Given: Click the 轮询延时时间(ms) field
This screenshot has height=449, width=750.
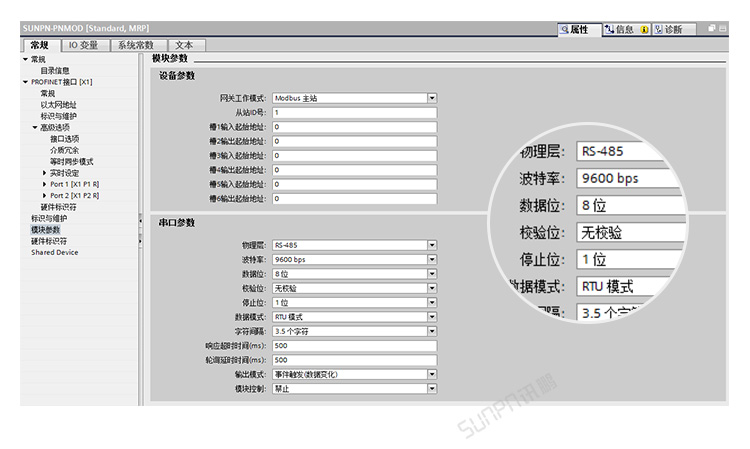Looking at the screenshot, I should click(x=354, y=360).
